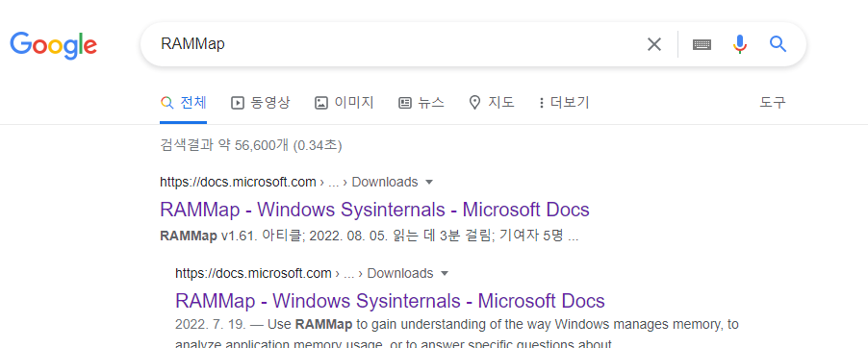868x348 pixels.
Task: Start voice search with microphone icon
Action: [x=740, y=44]
